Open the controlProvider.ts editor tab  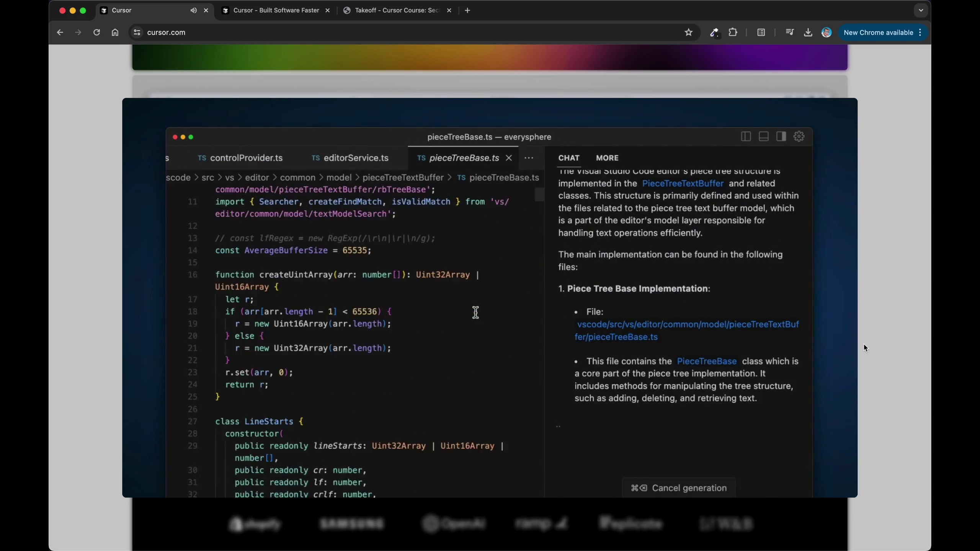[x=240, y=158]
